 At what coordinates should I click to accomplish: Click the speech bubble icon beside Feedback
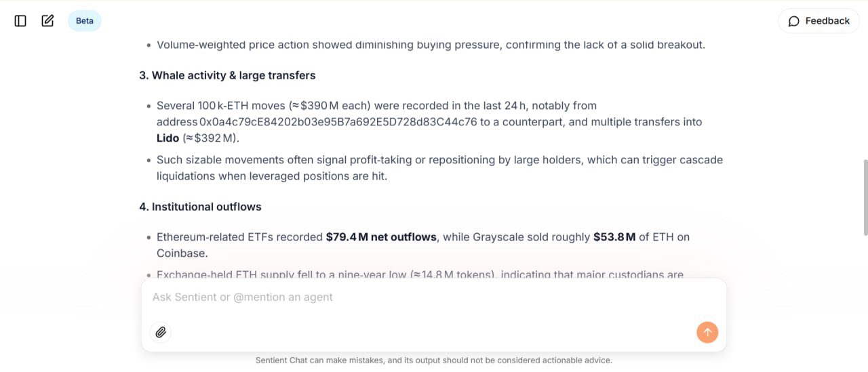[x=793, y=21]
